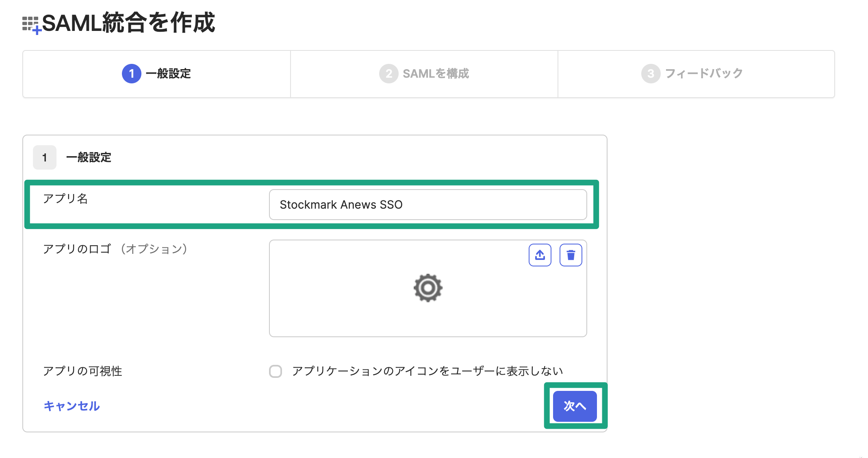Click the SAML統合を作成 page heading
Viewport: 868px width, 458px height.
point(128,23)
